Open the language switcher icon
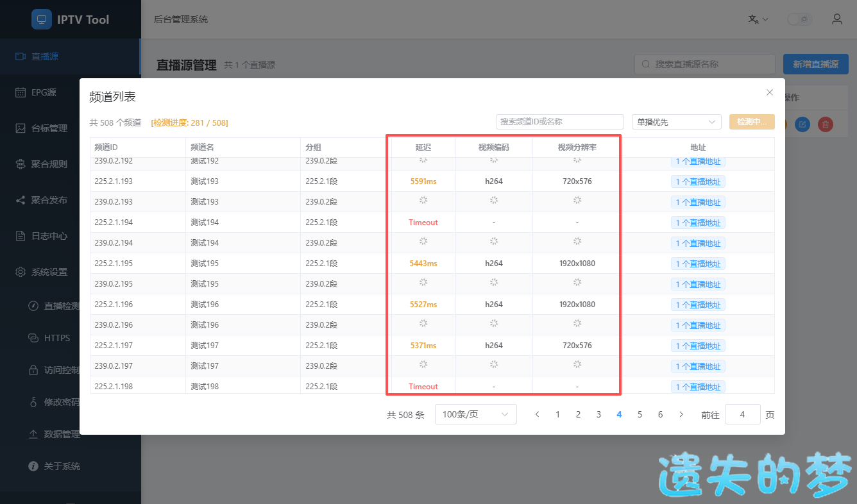857x504 pixels. pyautogui.click(x=758, y=19)
